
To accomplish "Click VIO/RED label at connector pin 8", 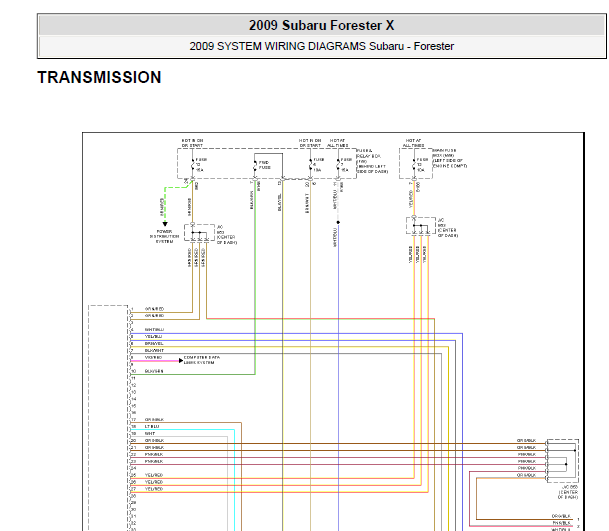I will pos(153,357).
